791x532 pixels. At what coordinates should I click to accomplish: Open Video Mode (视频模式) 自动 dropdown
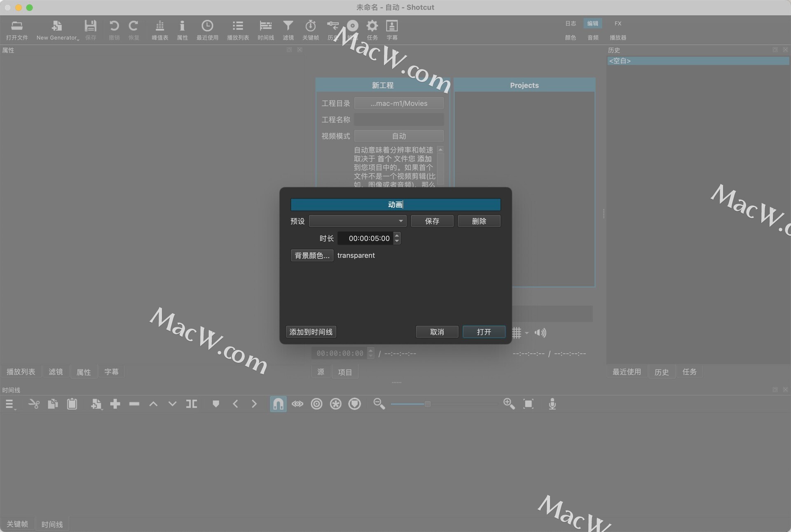pyautogui.click(x=399, y=136)
